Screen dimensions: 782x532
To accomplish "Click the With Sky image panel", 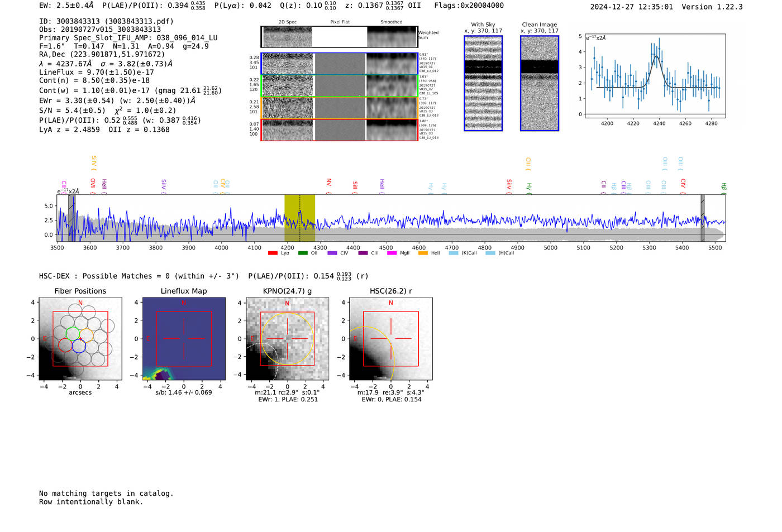I will pos(483,83).
